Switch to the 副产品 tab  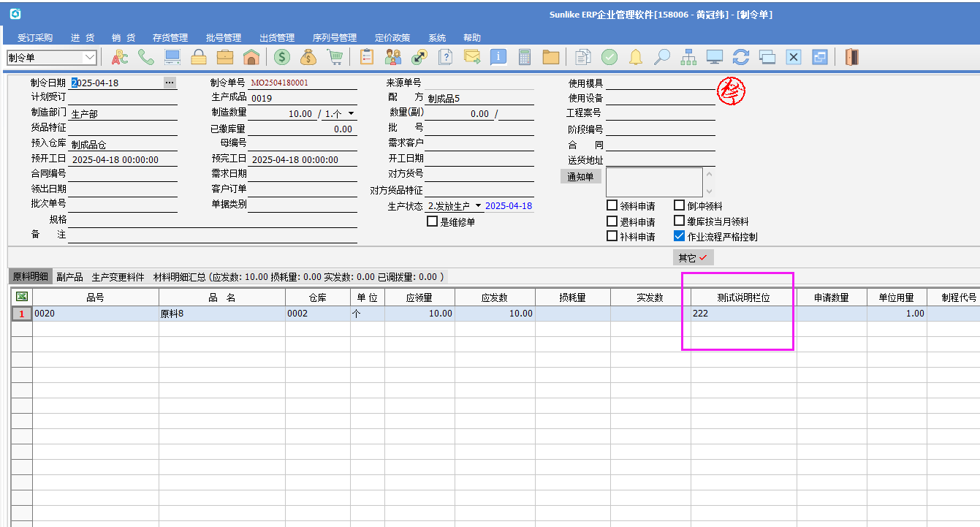point(69,277)
